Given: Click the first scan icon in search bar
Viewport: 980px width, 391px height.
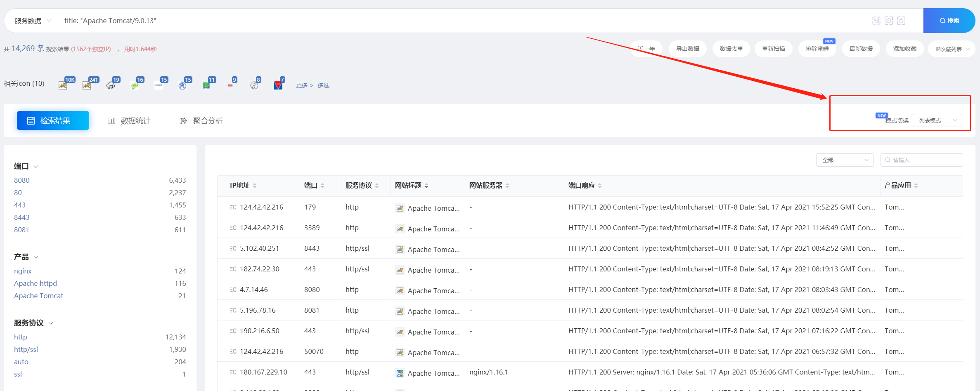Looking at the screenshot, I should coord(876,21).
